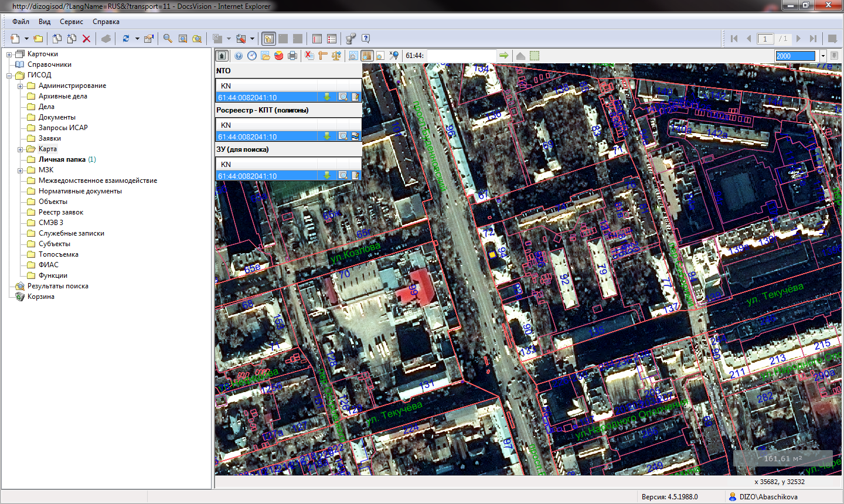Open the Личная папка folder
This screenshot has width=844, height=504.
click(62, 159)
